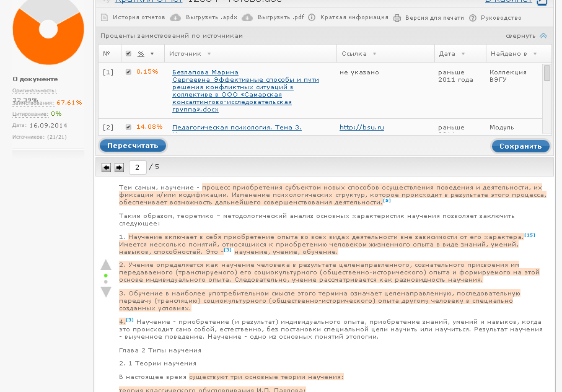
Task: Uncheck source [1] checkbox
Action: pyautogui.click(x=128, y=72)
